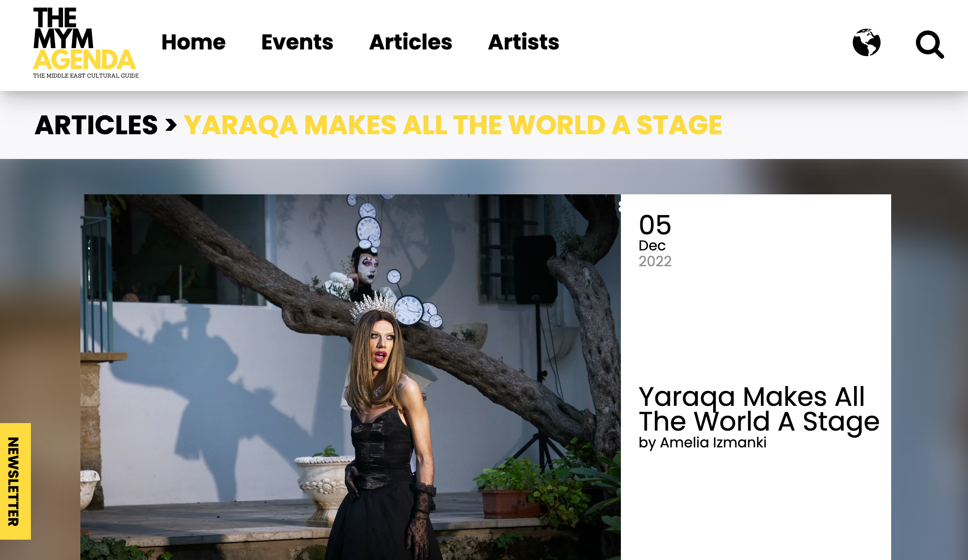Click author name Amelia Izmanki
968x560 pixels.
click(x=713, y=443)
